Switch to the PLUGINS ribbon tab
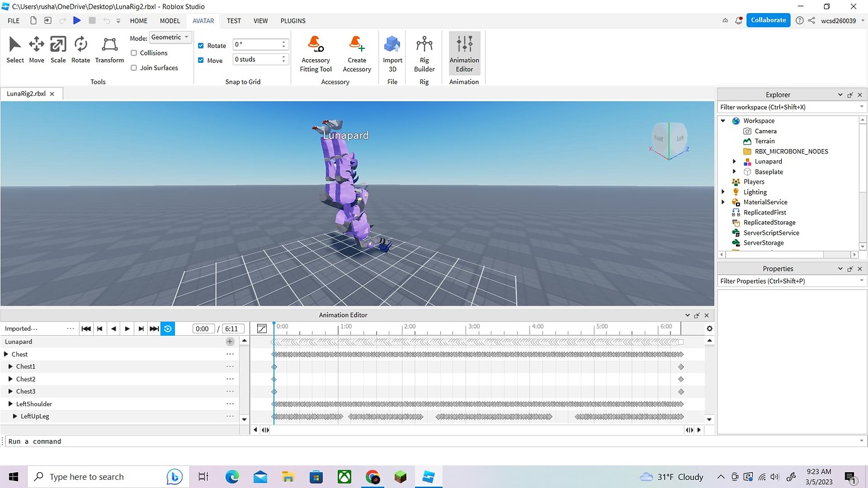Screen dimensions: 868x488 click(x=293, y=21)
